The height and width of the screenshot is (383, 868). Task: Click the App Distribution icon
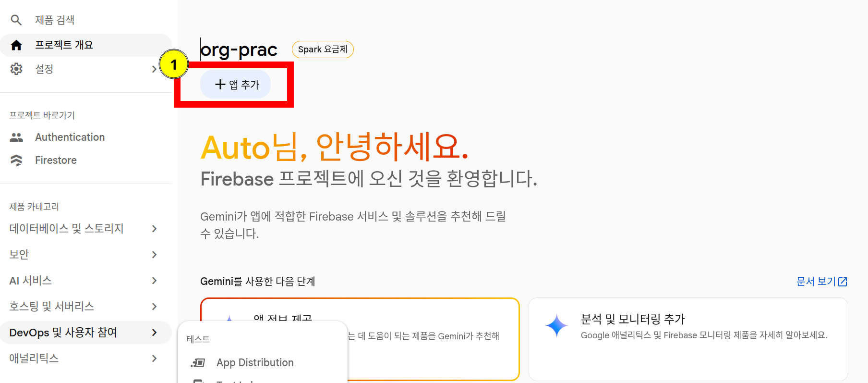(x=198, y=363)
